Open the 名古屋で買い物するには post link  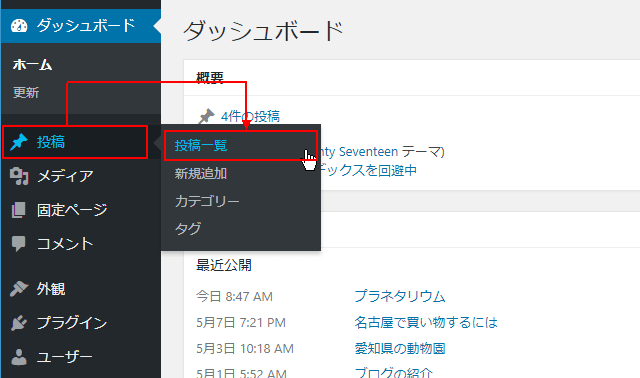(426, 322)
